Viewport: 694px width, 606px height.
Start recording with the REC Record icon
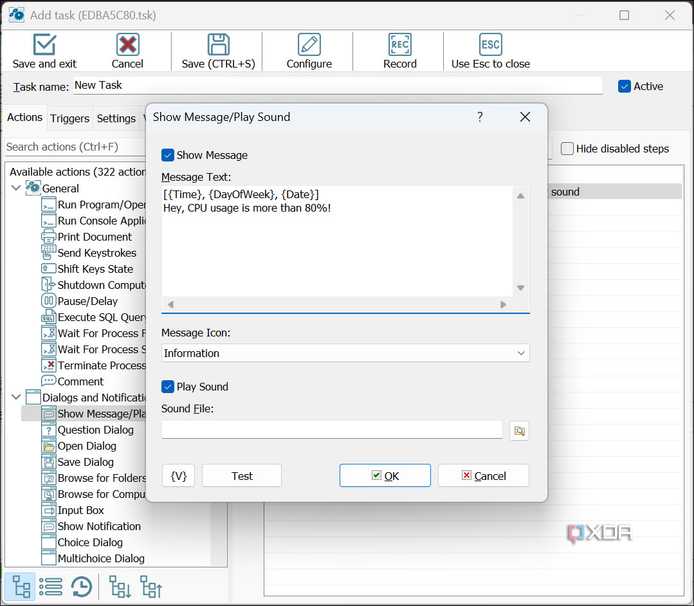(400, 45)
